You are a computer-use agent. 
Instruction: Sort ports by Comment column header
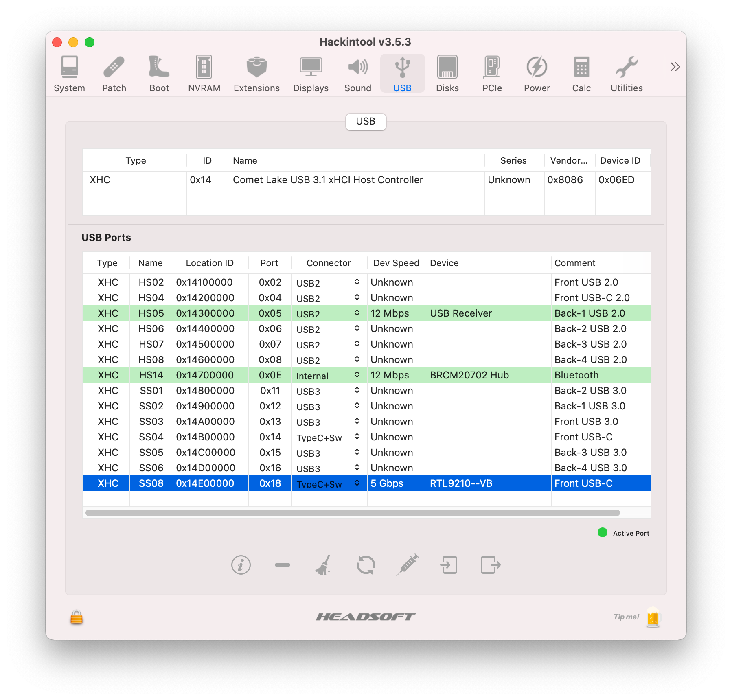point(601,263)
